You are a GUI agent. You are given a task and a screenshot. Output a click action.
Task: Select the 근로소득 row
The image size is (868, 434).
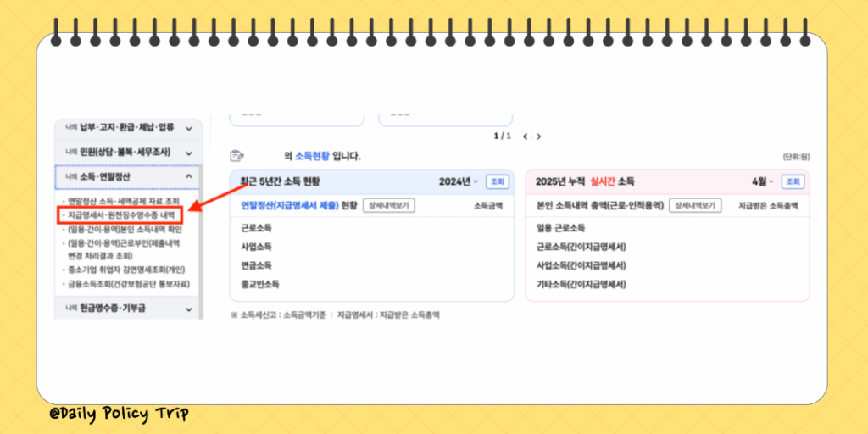(371, 227)
